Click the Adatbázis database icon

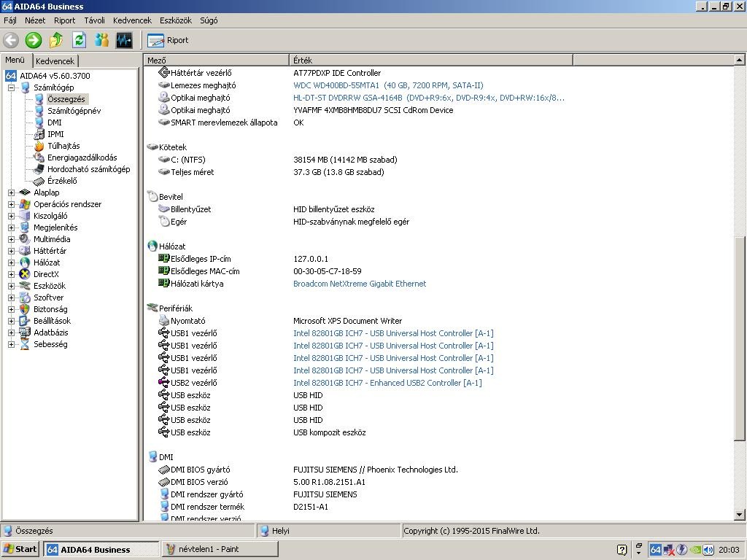click(x=25, y=332)
